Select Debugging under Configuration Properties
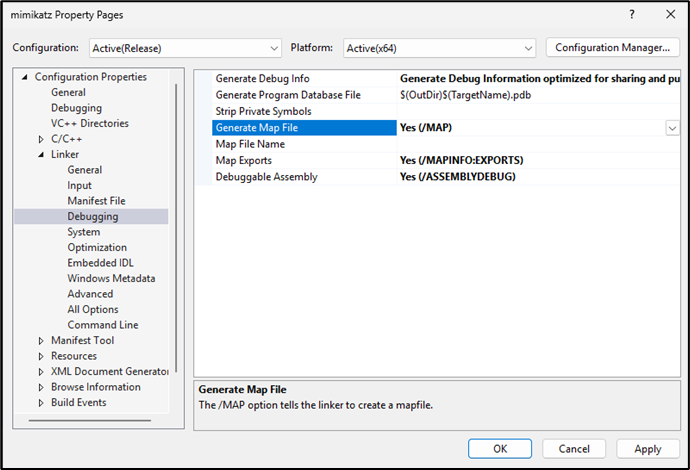This screenshot has height=470, width=690. (x=76, y=108)
